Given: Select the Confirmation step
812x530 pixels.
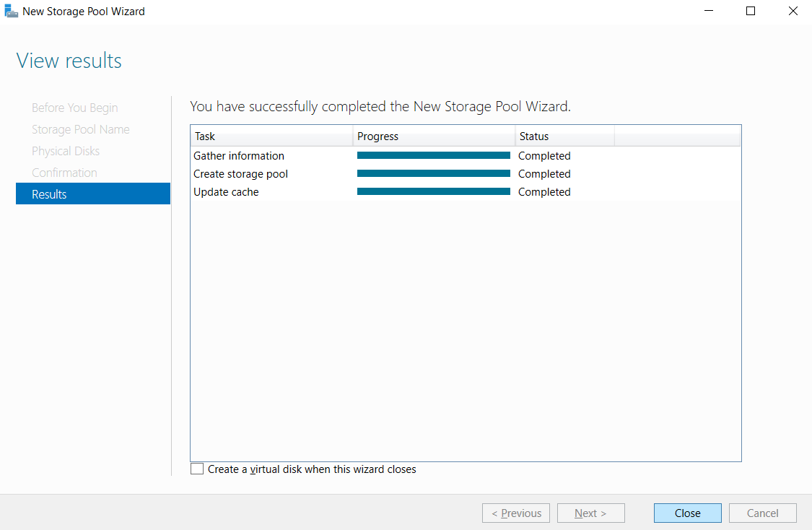Looking at the screenshot, I should click(x=65, y=173).
